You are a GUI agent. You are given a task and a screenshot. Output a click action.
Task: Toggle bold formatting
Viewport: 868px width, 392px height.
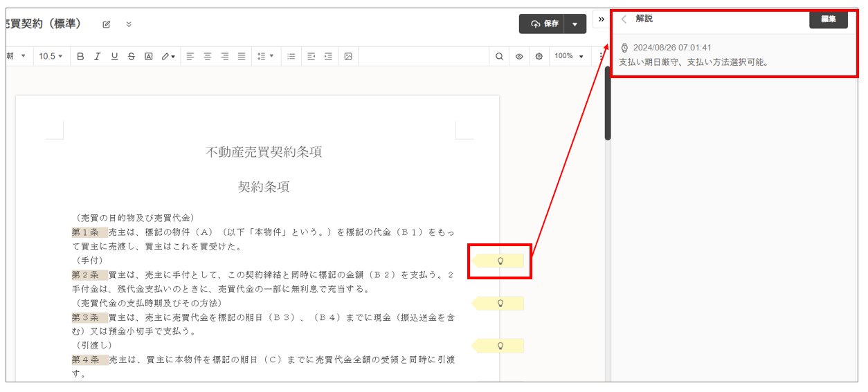click(x=80, y=57)
